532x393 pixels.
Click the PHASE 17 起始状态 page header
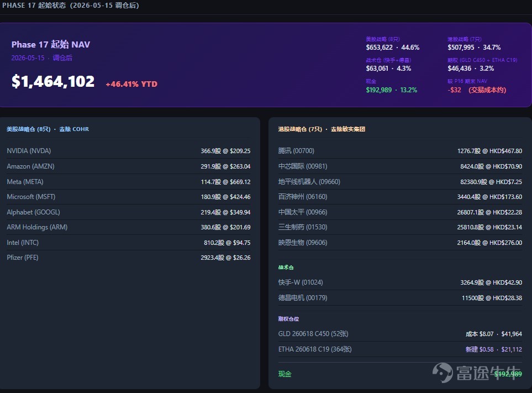click(x=71, y=6)
